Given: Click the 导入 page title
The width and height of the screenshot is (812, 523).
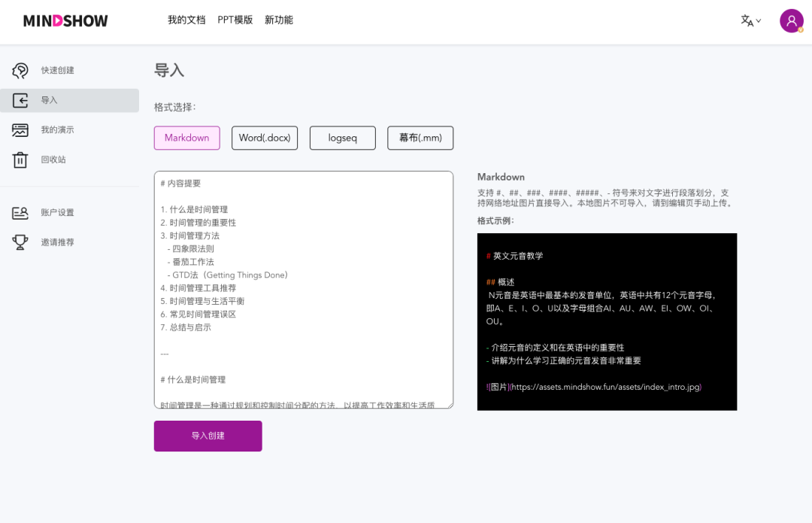Looking at the screenshot, I should click(x=169, y=71).
